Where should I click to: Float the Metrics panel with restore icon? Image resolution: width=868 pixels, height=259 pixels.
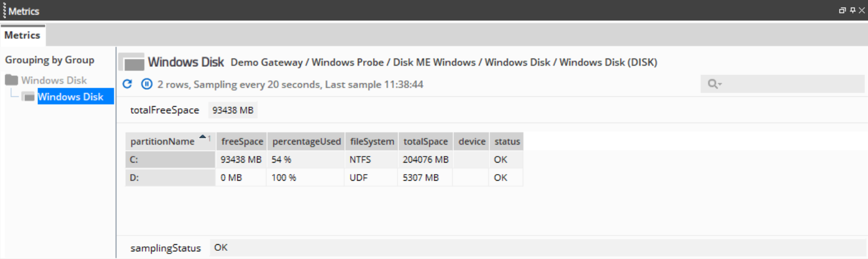click(x=842, y=10)
